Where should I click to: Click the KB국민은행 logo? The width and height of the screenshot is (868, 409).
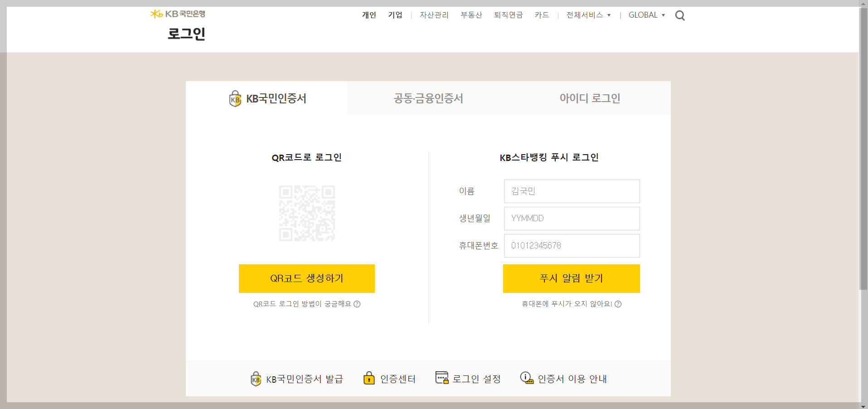coord(178,13)
